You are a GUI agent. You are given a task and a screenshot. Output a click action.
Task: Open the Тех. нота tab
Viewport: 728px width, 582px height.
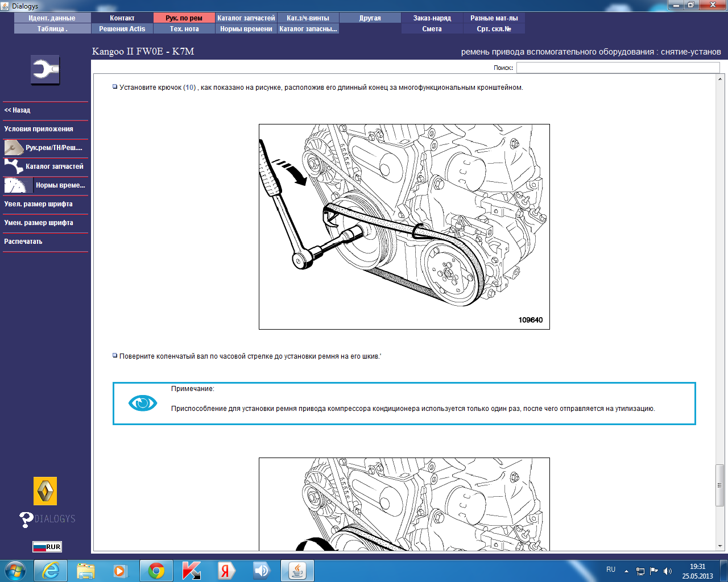(x=184, y=29)
